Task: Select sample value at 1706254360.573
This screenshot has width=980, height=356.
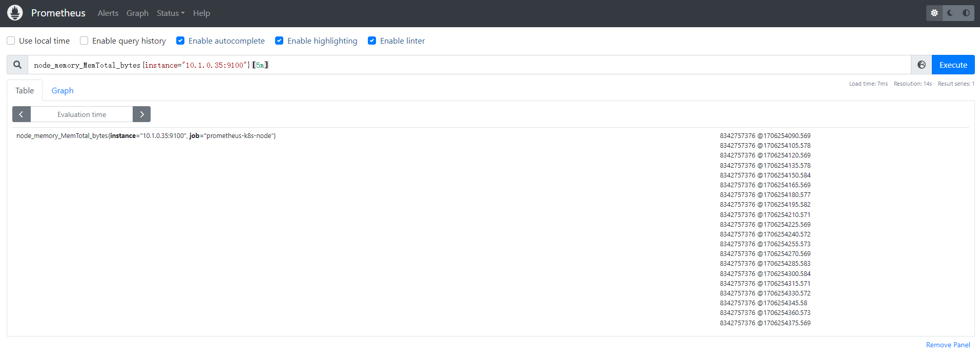Action: (765, 313)
